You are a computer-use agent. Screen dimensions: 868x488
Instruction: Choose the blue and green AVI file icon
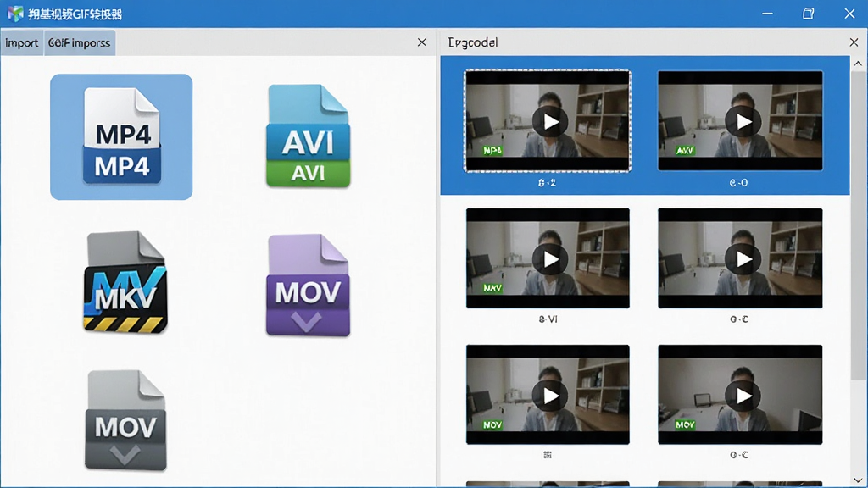[x=309, y=136]
